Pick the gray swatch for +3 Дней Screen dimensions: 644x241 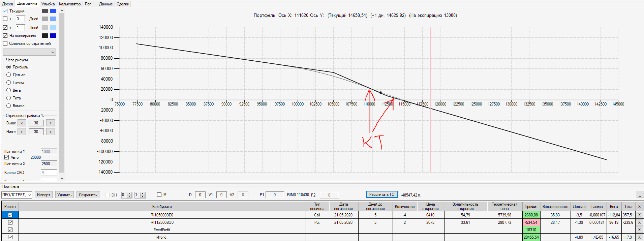(45, 19)
